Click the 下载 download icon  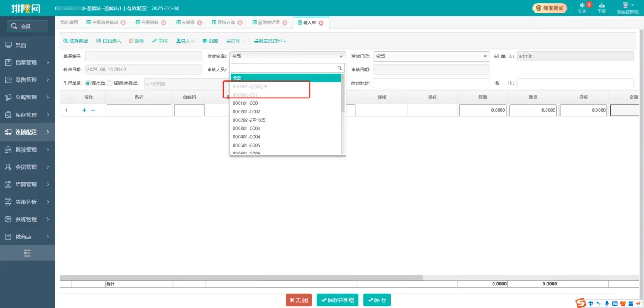pos(601,6)
